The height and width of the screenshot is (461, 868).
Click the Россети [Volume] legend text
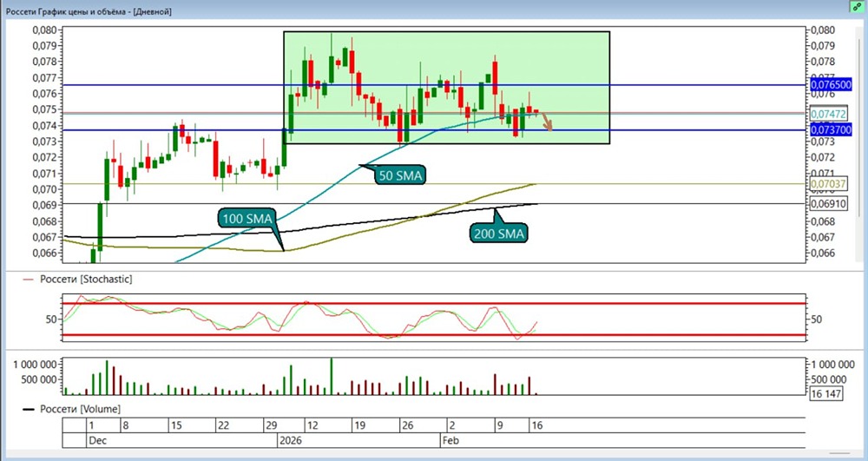[x=80, y=409]
